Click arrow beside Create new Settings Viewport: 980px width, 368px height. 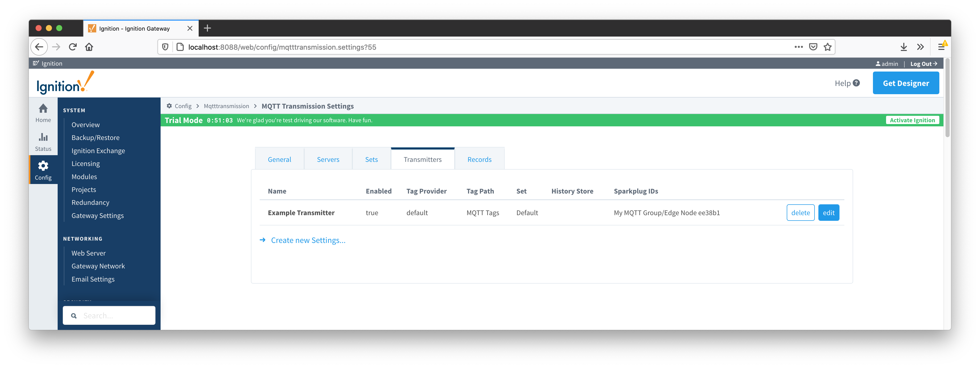[262, 240]
